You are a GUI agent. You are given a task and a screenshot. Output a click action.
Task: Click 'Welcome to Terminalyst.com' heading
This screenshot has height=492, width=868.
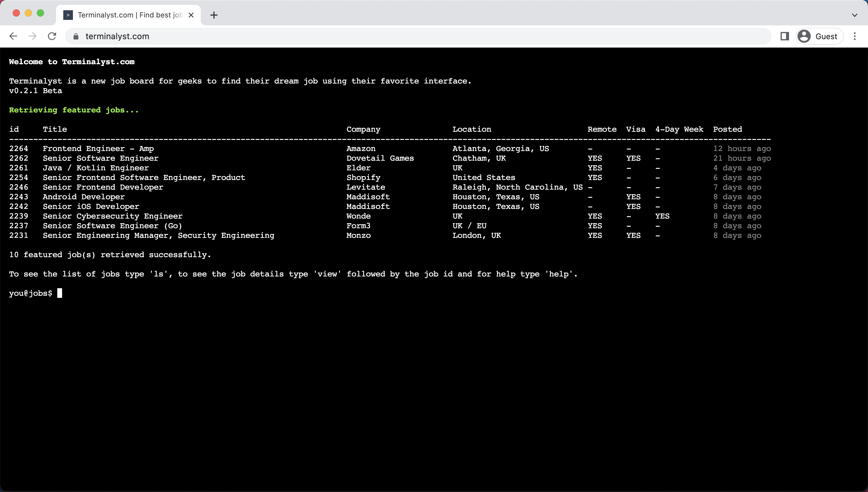pyautogui.click(x=72, y=61)
